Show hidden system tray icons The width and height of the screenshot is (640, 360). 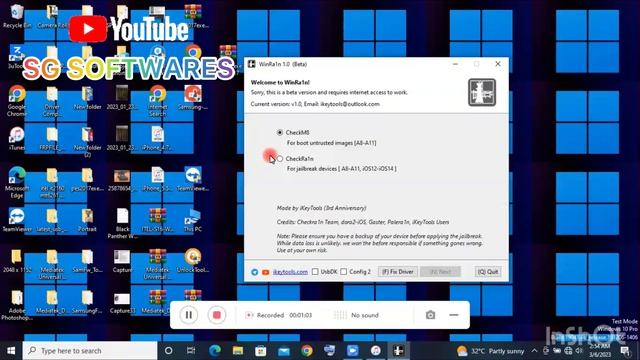(534, 351)
